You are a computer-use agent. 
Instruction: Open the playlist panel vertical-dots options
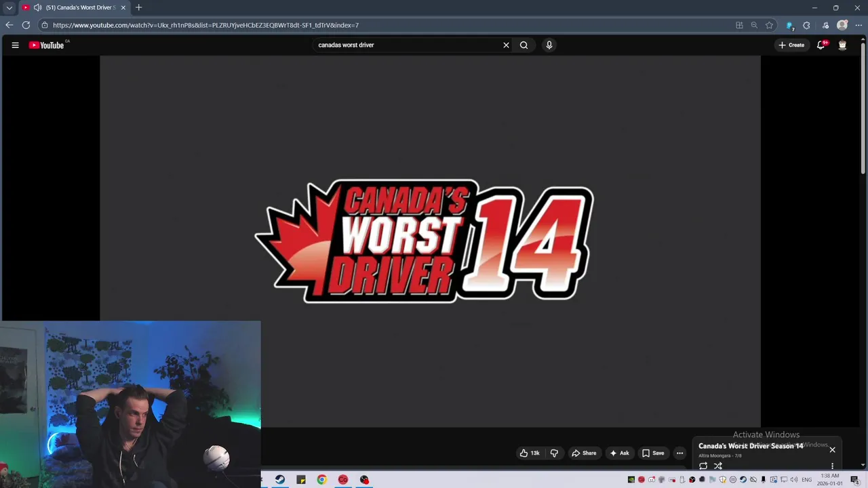pyautogui.click(x=832, y=466)
